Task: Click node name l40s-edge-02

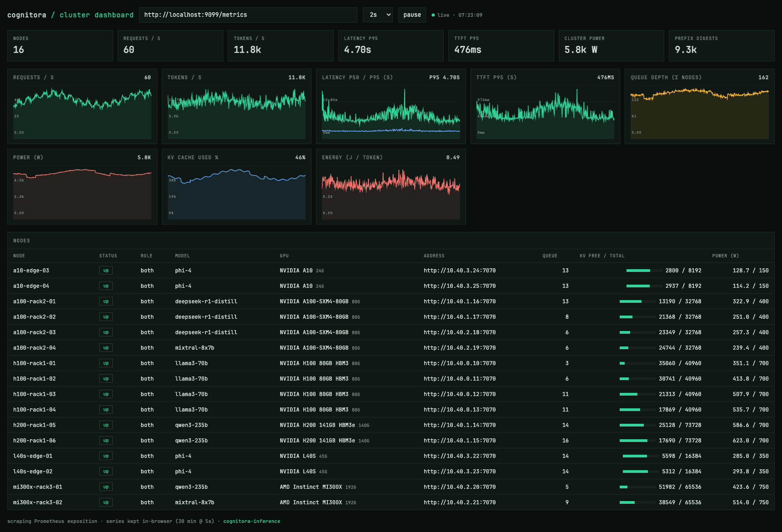Action: click(33, 472)
